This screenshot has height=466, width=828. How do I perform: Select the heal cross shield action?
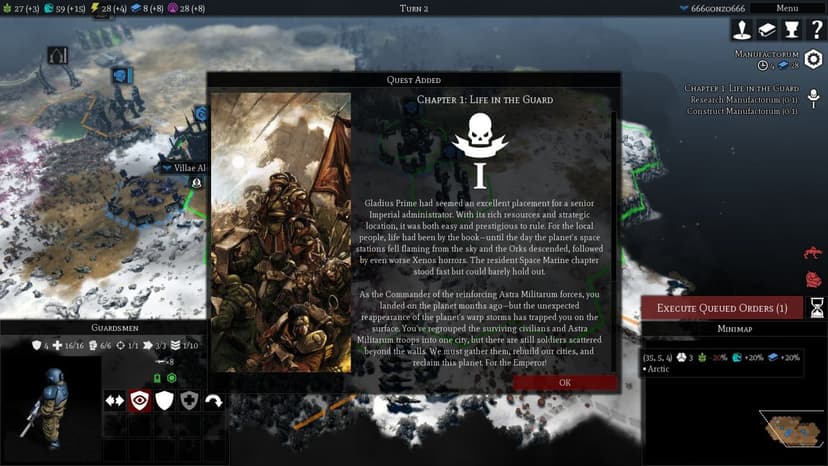[x=189, y=401]
